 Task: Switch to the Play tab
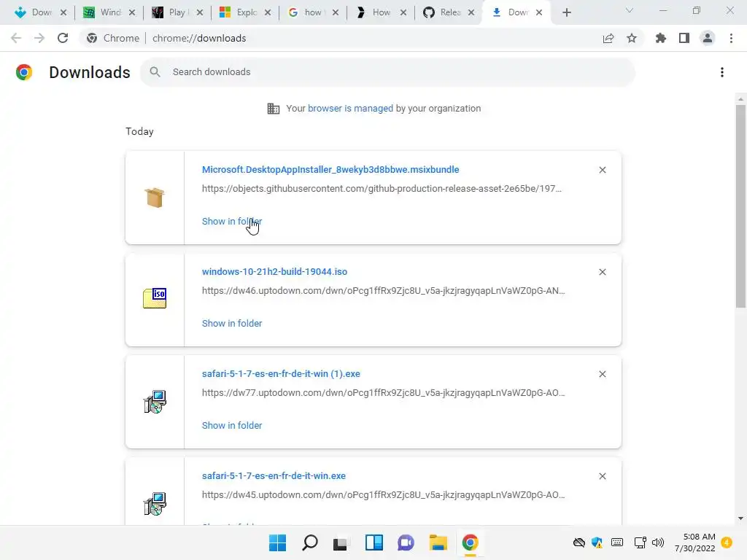point(177,12)
